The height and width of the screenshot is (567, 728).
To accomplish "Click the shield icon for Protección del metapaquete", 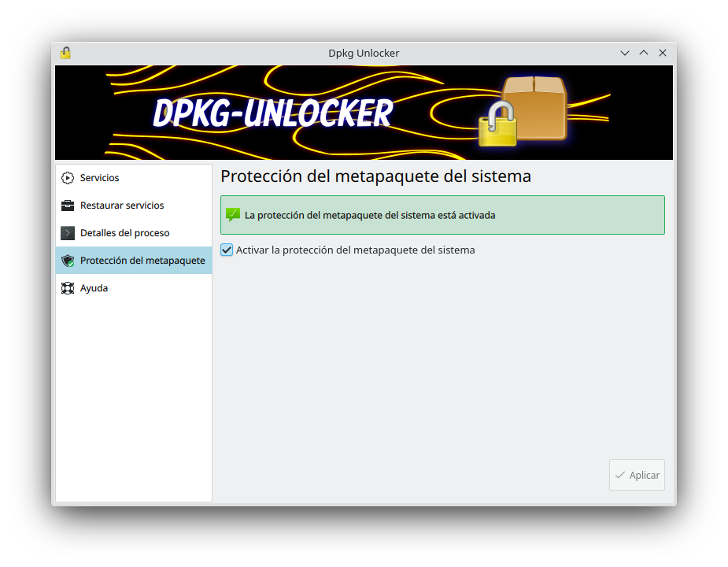I will 68,261.
